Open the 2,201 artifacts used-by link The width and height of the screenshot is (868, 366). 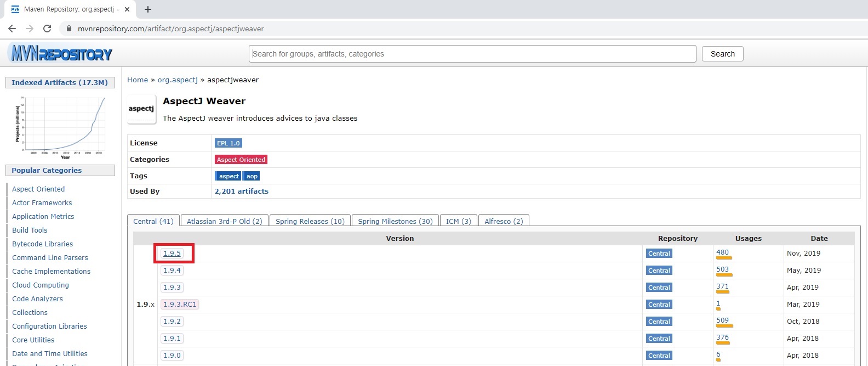242,191
